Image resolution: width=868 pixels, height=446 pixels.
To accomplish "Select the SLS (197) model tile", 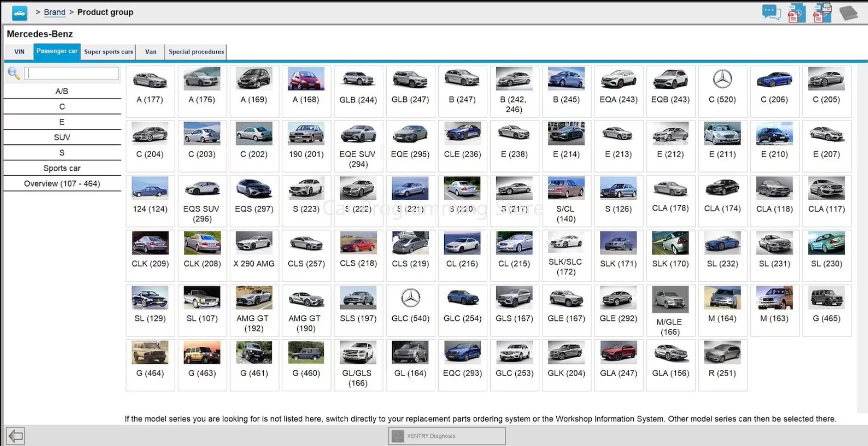I will (x=358, y=310).
